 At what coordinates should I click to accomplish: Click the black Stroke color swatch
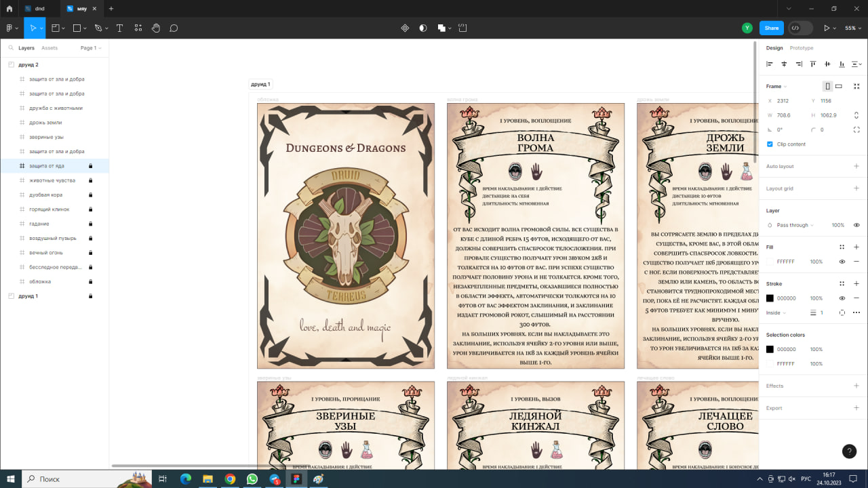(770, 298)
